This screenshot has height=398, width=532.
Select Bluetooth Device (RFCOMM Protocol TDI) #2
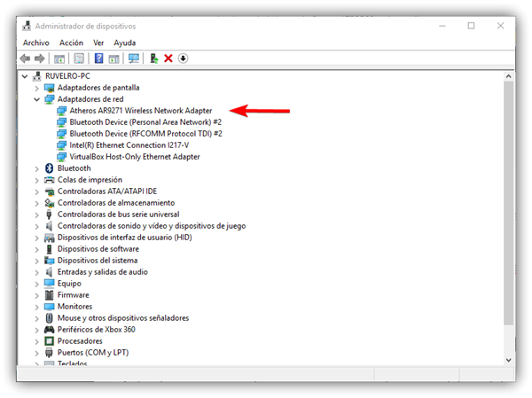146,134
